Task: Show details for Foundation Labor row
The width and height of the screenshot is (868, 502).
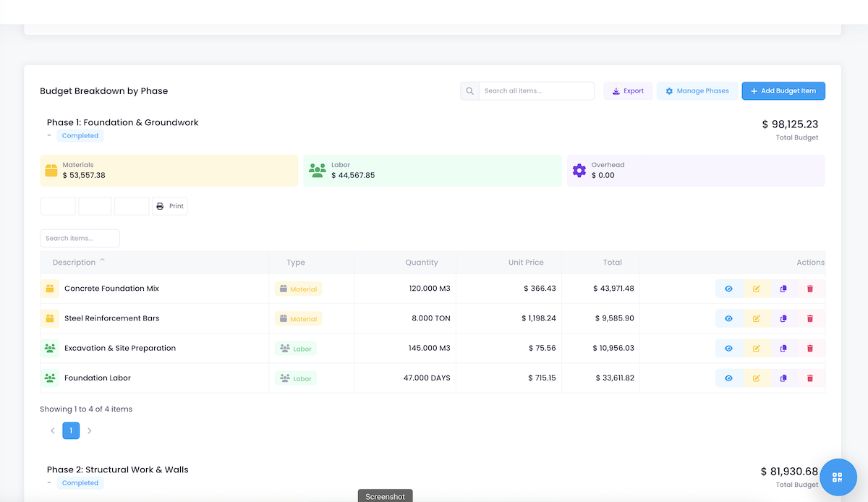Action: 728,378
